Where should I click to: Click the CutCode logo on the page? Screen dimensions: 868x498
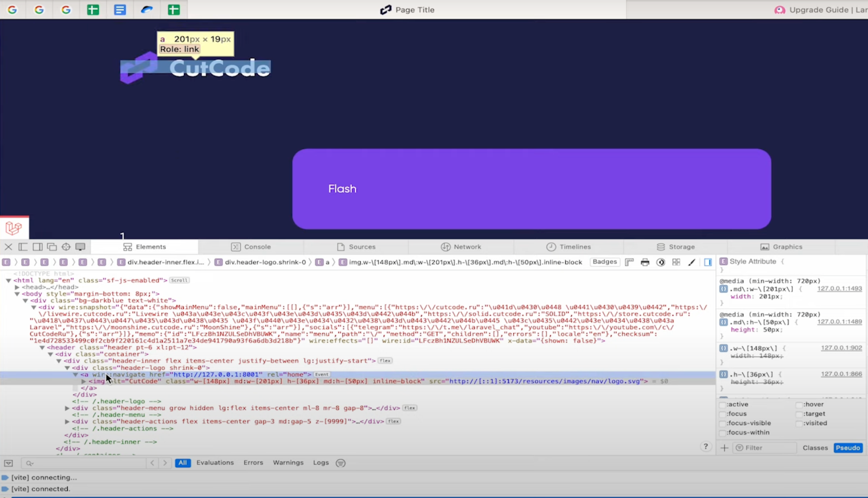[x=195, y=68]
